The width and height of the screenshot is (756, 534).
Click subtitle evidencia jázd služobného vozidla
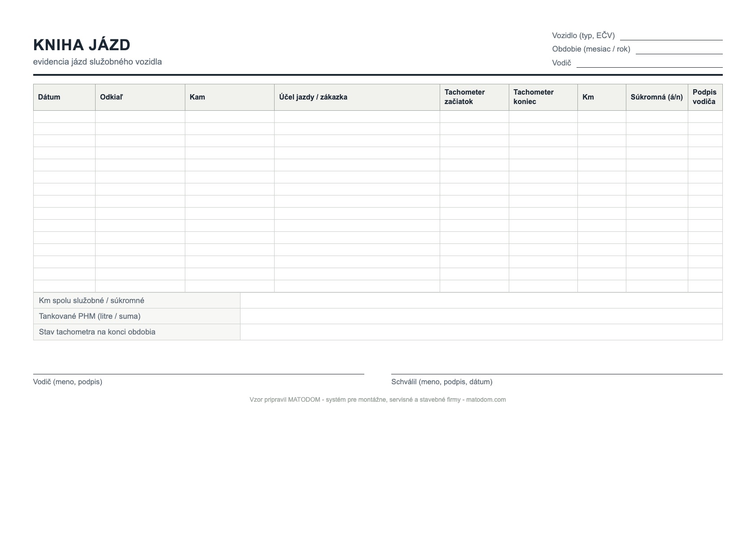point(97,62)
